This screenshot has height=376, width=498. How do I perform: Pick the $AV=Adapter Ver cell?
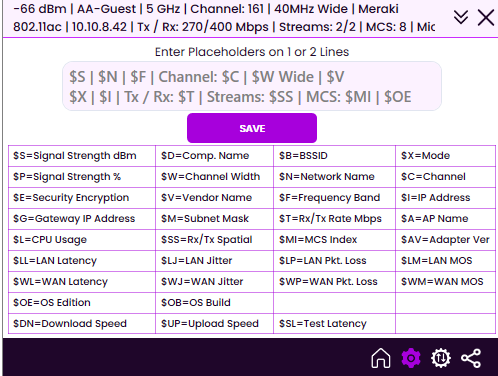(445, 240)
